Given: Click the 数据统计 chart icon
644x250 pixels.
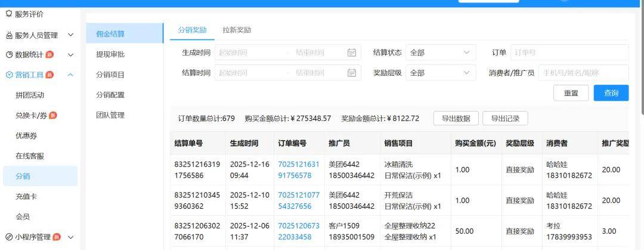Looking at the screenshot, I should tap(9, 55).
